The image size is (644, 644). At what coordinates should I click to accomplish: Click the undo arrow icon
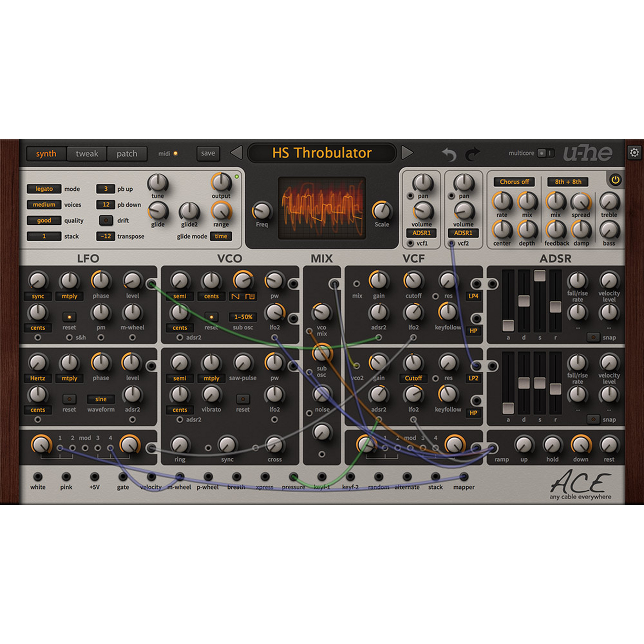(x=449, y=154)
